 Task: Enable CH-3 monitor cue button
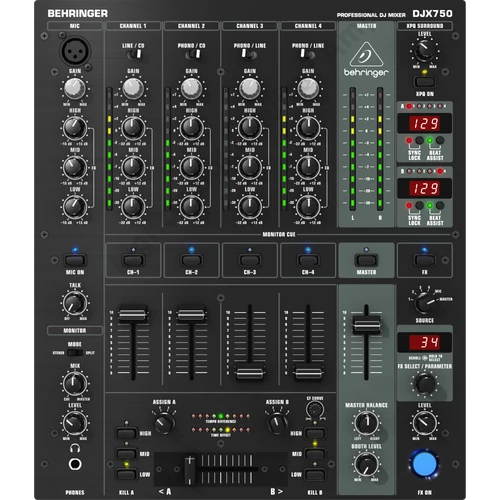coord(250,260)
